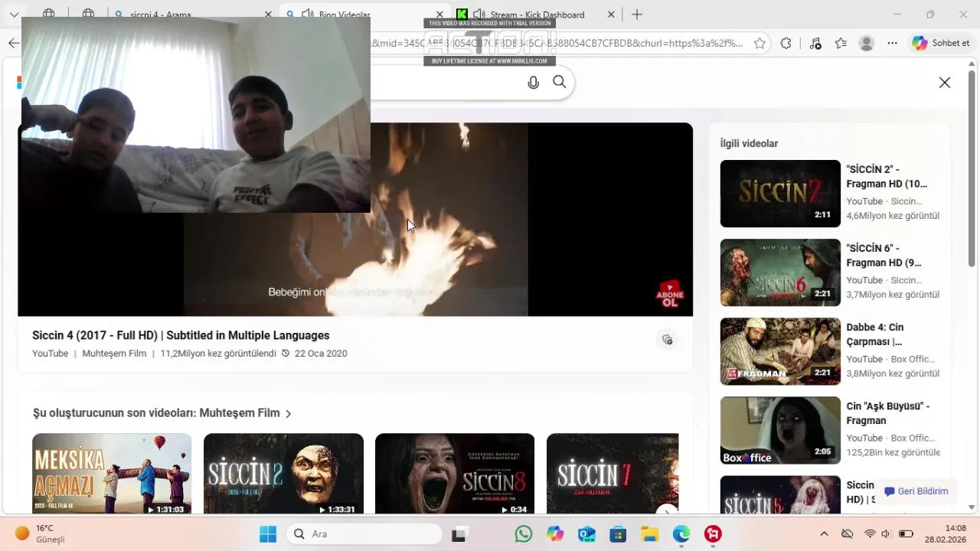This screenshot has width=980, height=551.
Task: Open the Copilot 'Sohbet et' button
Action: (x=941, y=44)
